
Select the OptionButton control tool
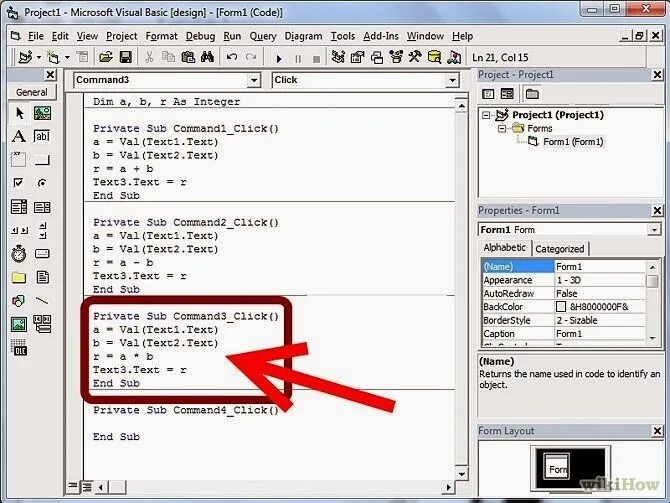(x=42, y=183)
